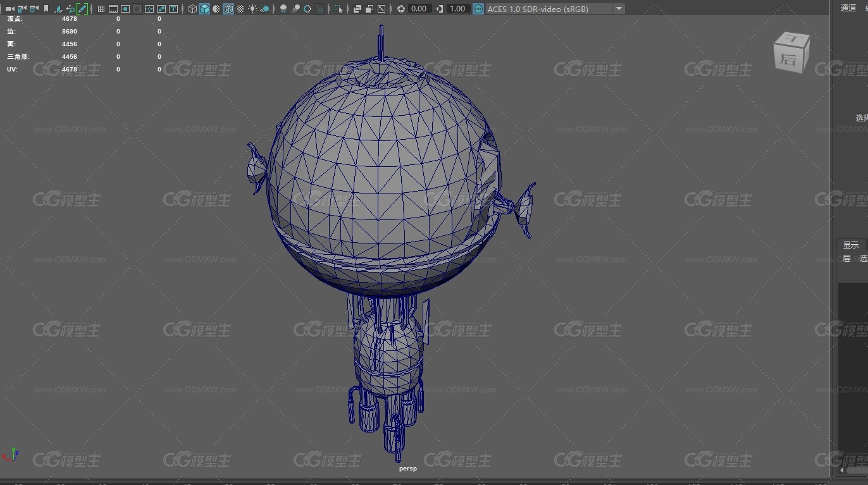
Task: Click vertex count value 4678
Action: pos(70,19)
